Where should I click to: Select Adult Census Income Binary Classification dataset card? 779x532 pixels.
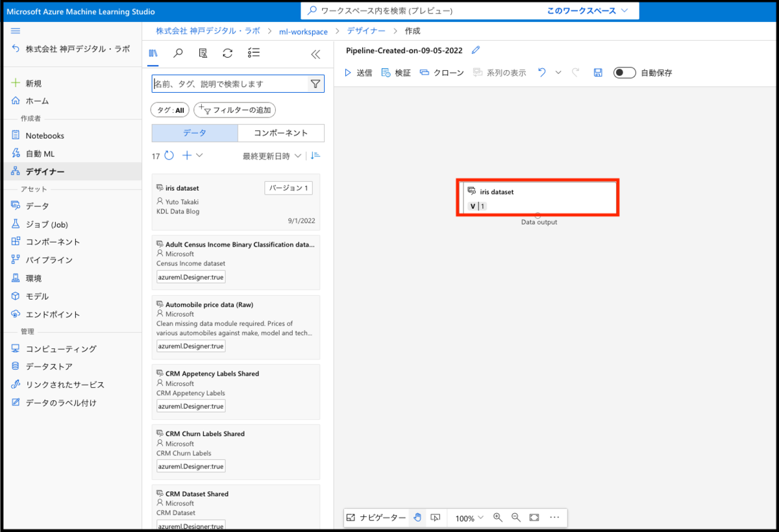(x=236, y=262)
